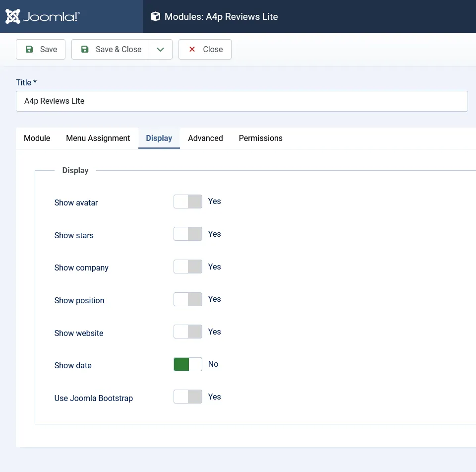Click the Save & Close button
This screenshot has width=476, height=472.
(110, 49)
